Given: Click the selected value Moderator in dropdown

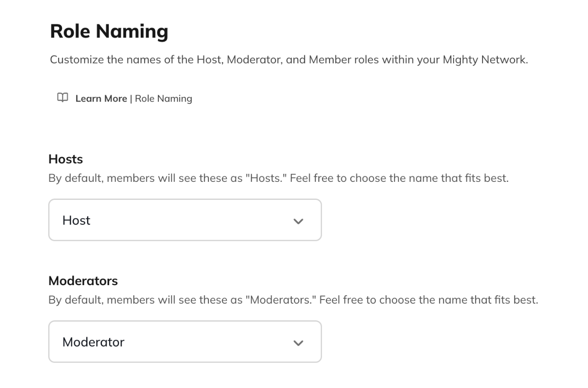Looking at the screenshot, I should 93,342.
